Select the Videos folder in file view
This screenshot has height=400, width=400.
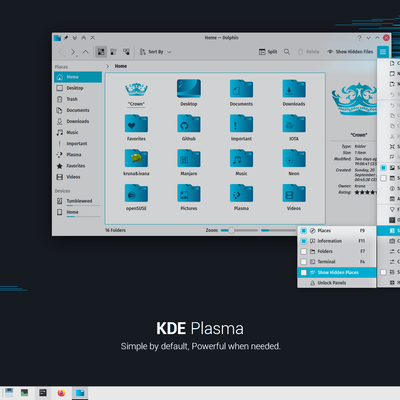pyautogui.click(x=294, y=197)
